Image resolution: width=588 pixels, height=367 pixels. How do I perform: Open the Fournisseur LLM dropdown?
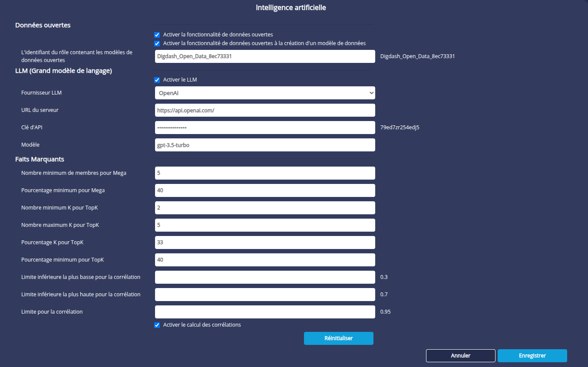265,93
